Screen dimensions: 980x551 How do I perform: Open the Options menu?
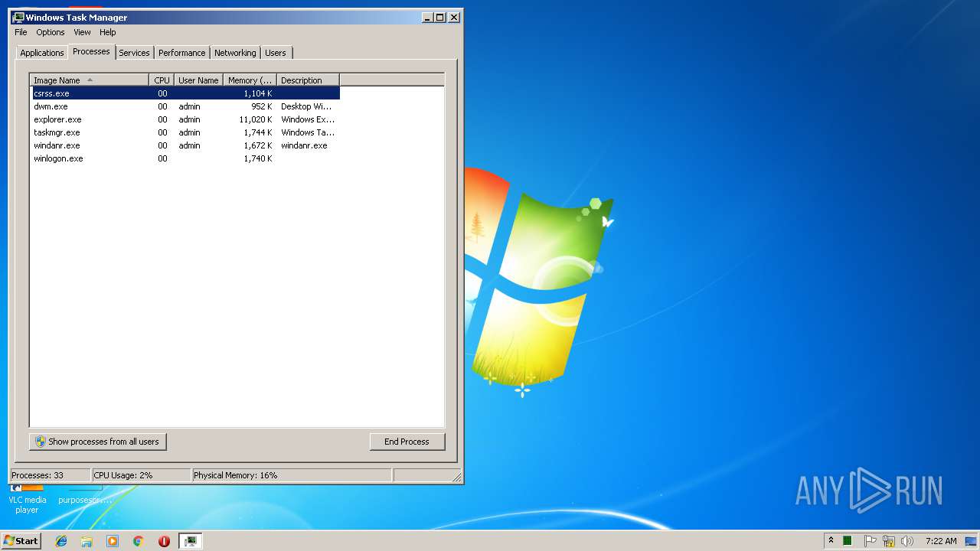tap(51, 32)
